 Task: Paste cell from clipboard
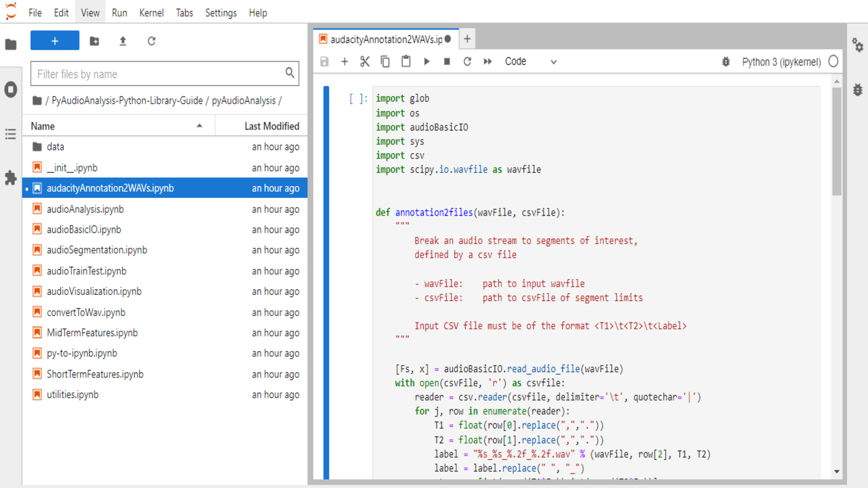(406, 62)
